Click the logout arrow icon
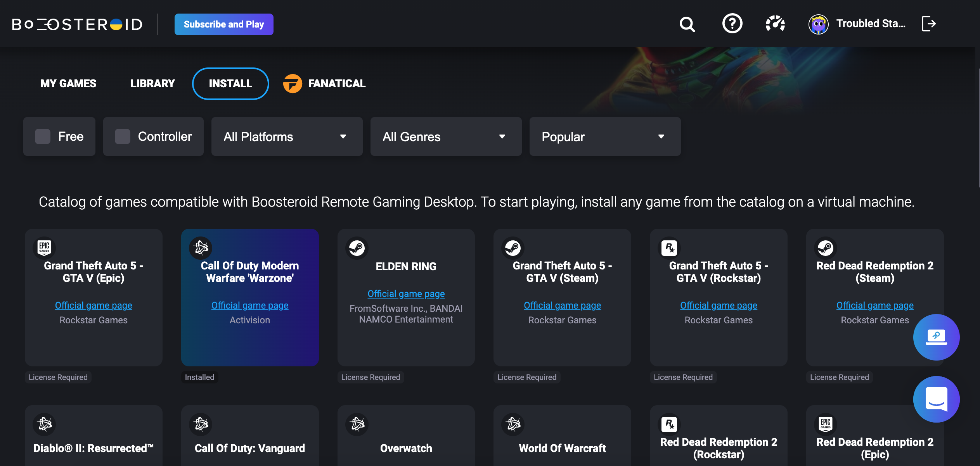Screen dimensions: 980x466 point(928,24)
